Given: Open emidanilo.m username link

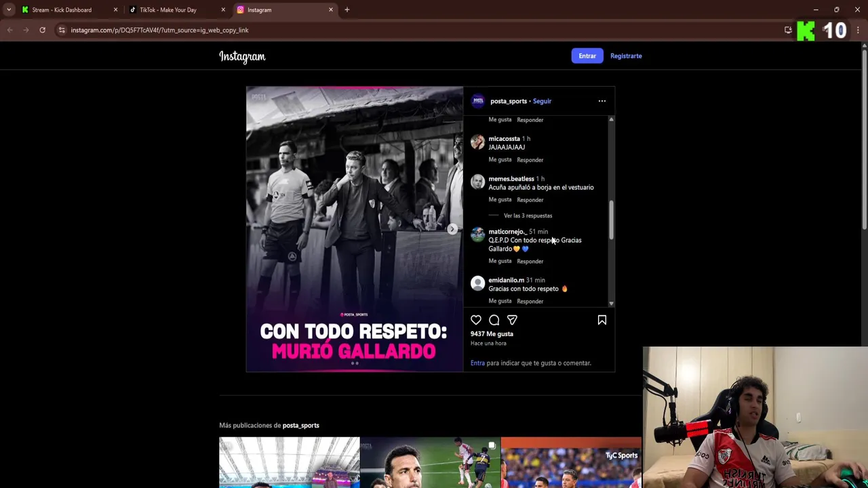Looking at the screenshot, I should pyautogui.click(x=507, y=280).
